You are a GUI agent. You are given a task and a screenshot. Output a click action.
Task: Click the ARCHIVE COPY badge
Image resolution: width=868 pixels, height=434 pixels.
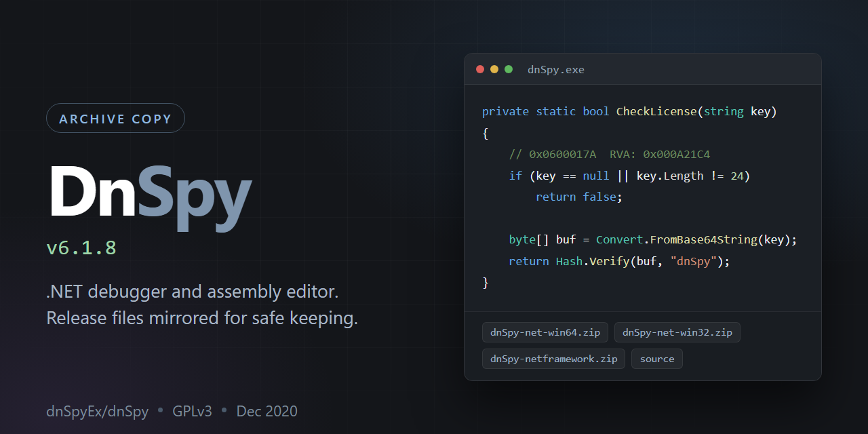click(115, 118)
